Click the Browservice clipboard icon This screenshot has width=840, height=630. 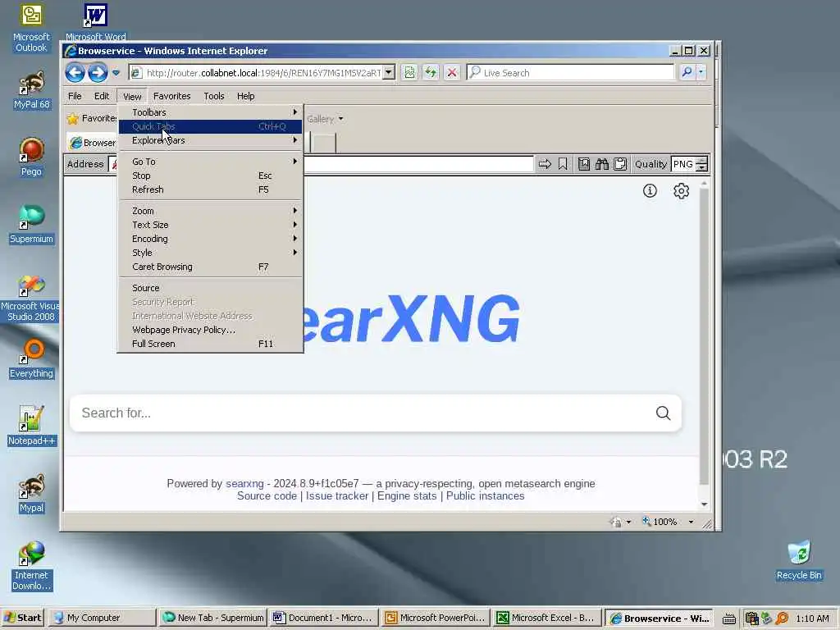point(620,164)
